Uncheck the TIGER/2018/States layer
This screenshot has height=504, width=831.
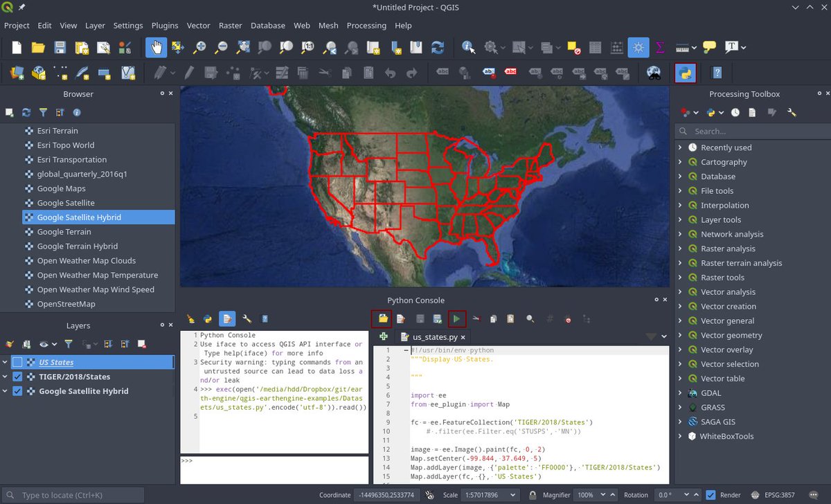coord(17,377)
